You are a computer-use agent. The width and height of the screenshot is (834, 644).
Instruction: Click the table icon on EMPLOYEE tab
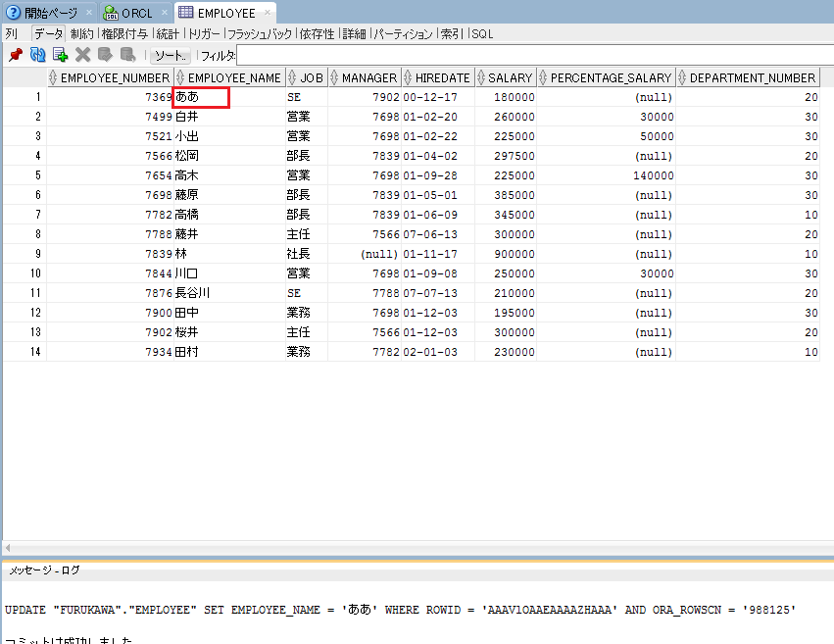click(185, 12)
